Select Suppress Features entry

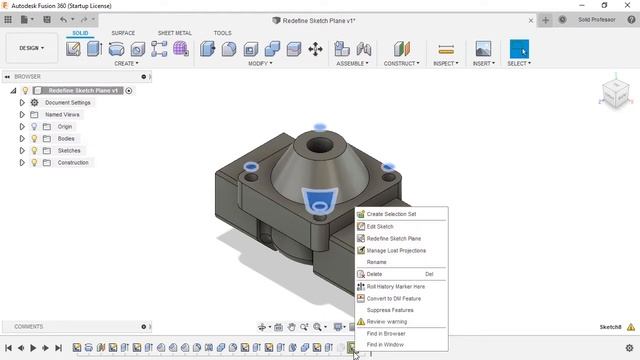click(x=401, y=310)
